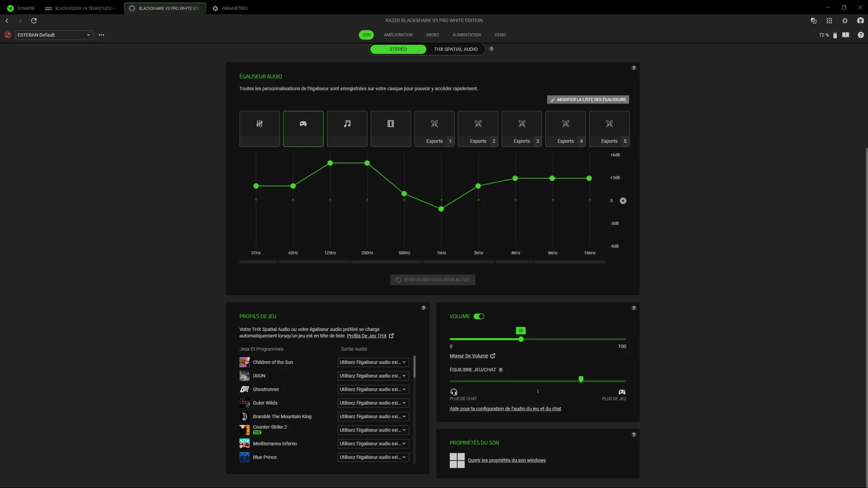Select the Esports 5 equalizer preset
Image resolution: width=868 pixels, height=488 pixels.
click(x=610, y=129)
